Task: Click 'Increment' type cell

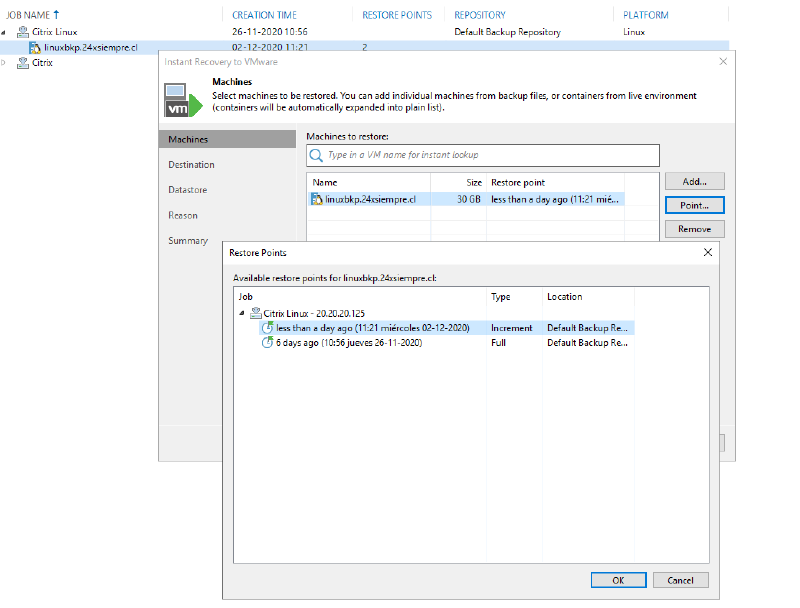Action: [511, 328]
